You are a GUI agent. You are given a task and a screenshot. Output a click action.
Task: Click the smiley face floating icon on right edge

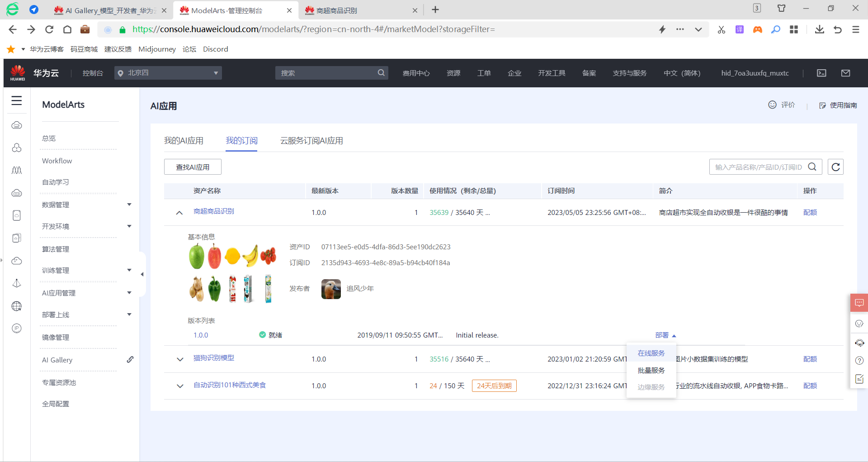pyautogui.click(x=859, y=324)
